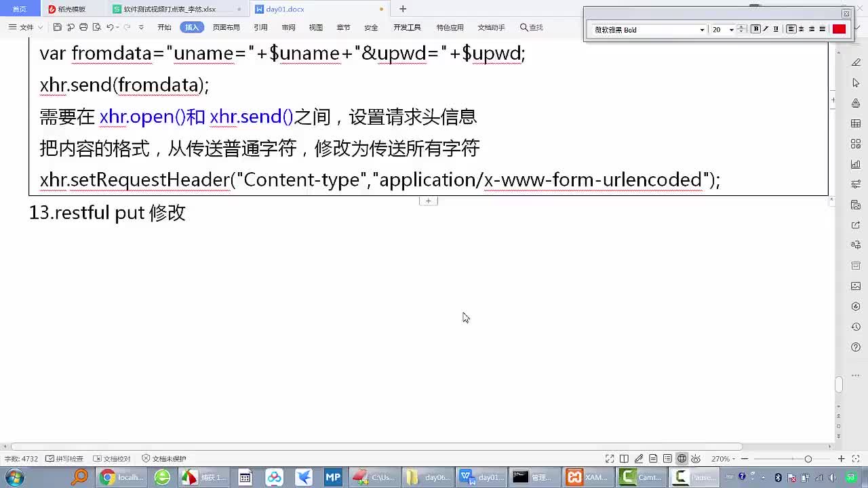Open the 开发工具 ribbon tab
The height and width of the screenshot is (488, 868).
407,27
